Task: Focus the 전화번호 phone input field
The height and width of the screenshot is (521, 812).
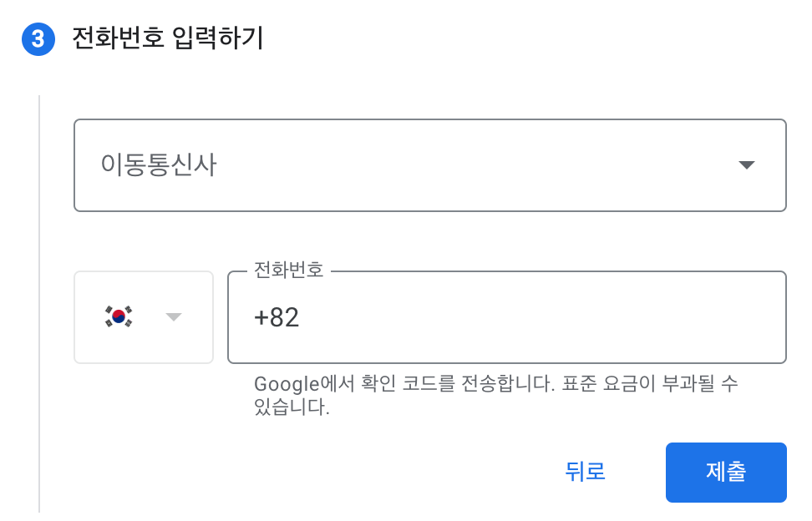Action: [506, 317]
